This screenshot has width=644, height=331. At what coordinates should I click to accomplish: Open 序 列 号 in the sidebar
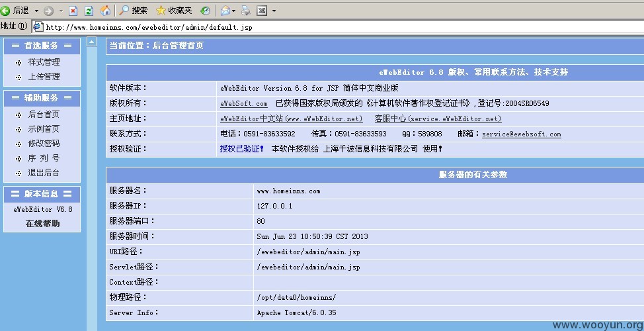[x=44, y=158]
